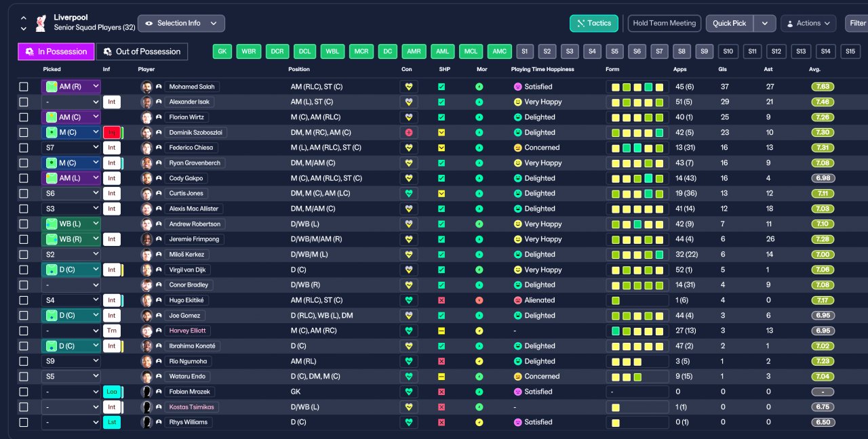The width and height of the screenshot is (868, 439).
Task: Click Dominik Szoboszlai's red injury condition icon
Action: (409, 133)
